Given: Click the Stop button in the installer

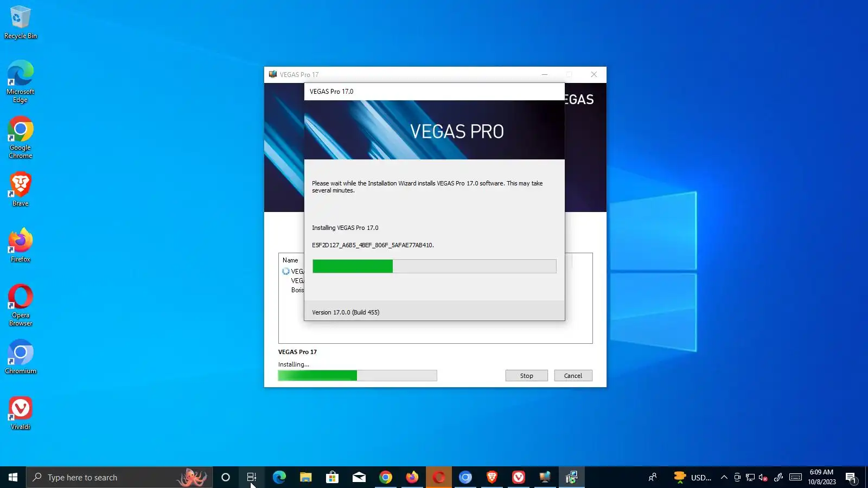Looking at the screenshot, I should click(x=526, y=376).
